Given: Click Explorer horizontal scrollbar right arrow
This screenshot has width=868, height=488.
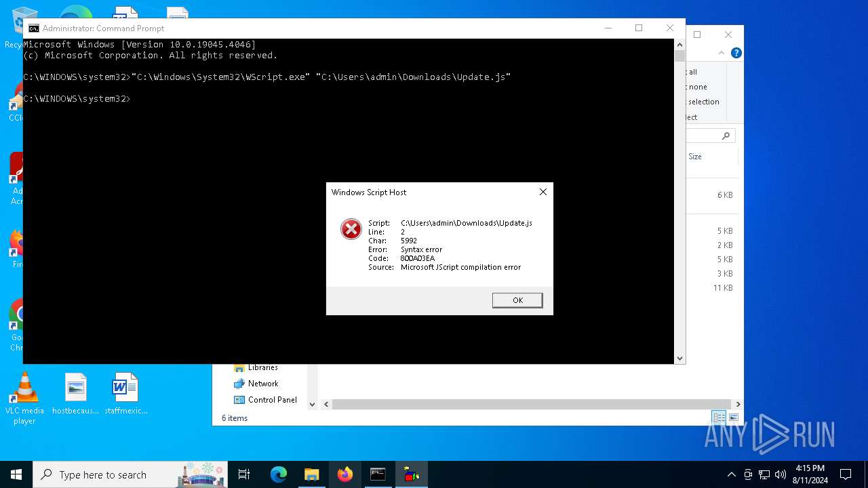Looking at the screenshot, I should point(738,405).
